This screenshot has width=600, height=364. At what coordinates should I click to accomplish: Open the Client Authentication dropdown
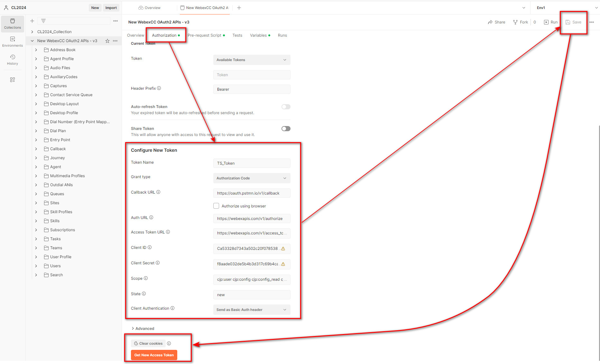tap(252, 310)
